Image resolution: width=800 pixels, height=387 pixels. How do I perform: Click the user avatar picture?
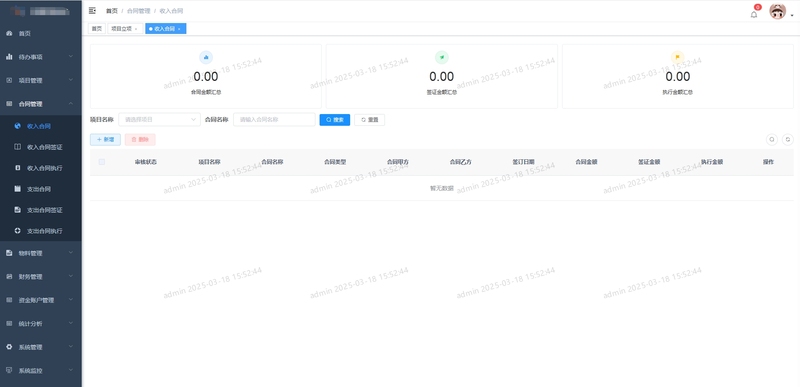pos(778,11)
